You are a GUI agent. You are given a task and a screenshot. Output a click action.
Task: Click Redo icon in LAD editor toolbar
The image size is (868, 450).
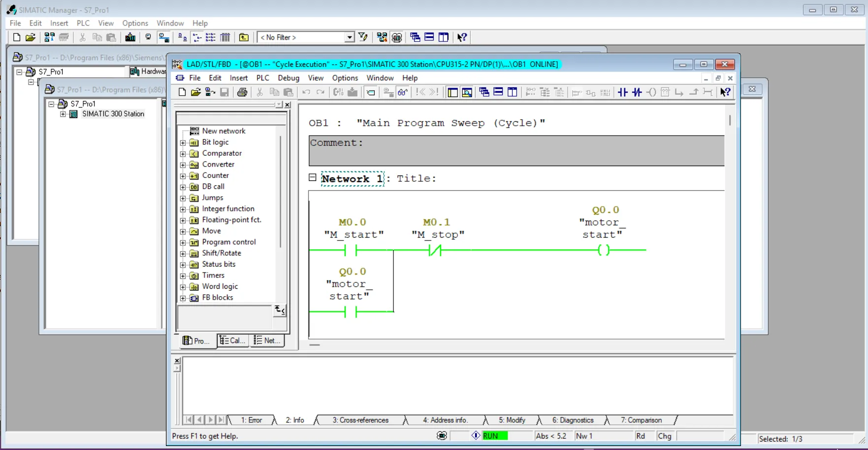tap(321, 92)
